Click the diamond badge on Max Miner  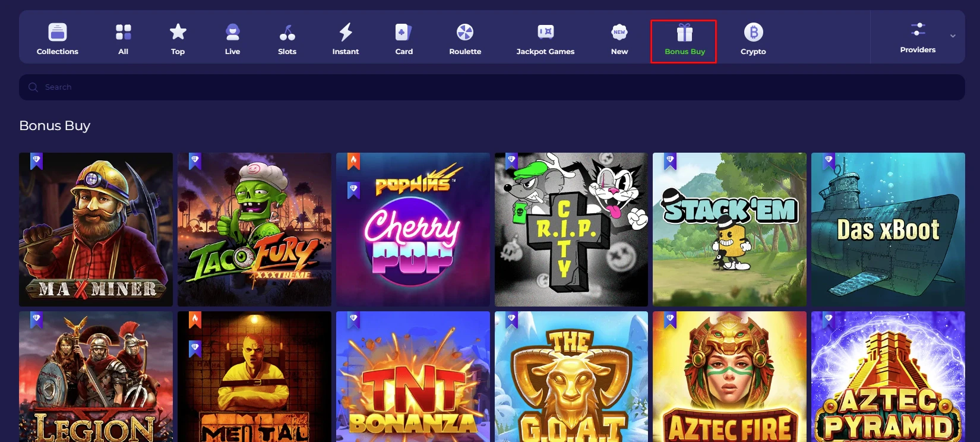pos(36,160)
